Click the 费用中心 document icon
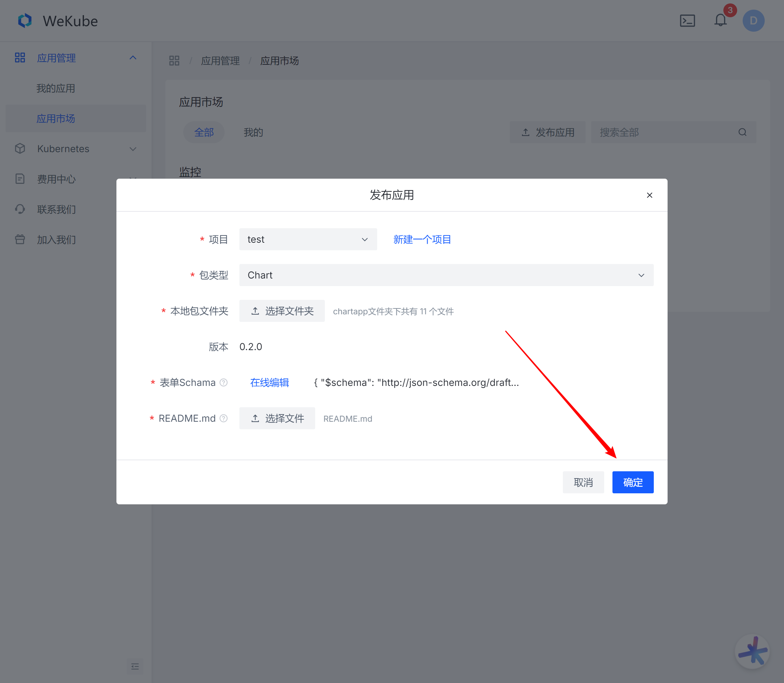Screen dimensions: 784x683 pos(20,179)
